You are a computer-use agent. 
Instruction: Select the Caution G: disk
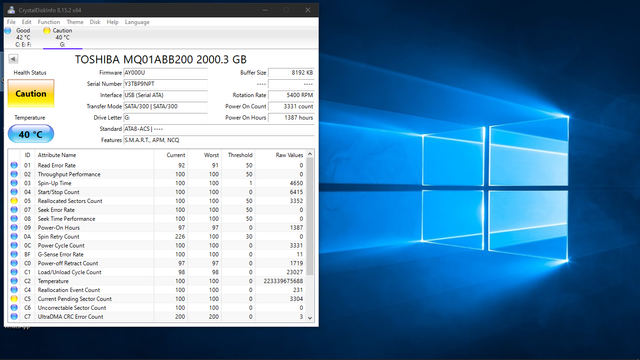(62, 37)
